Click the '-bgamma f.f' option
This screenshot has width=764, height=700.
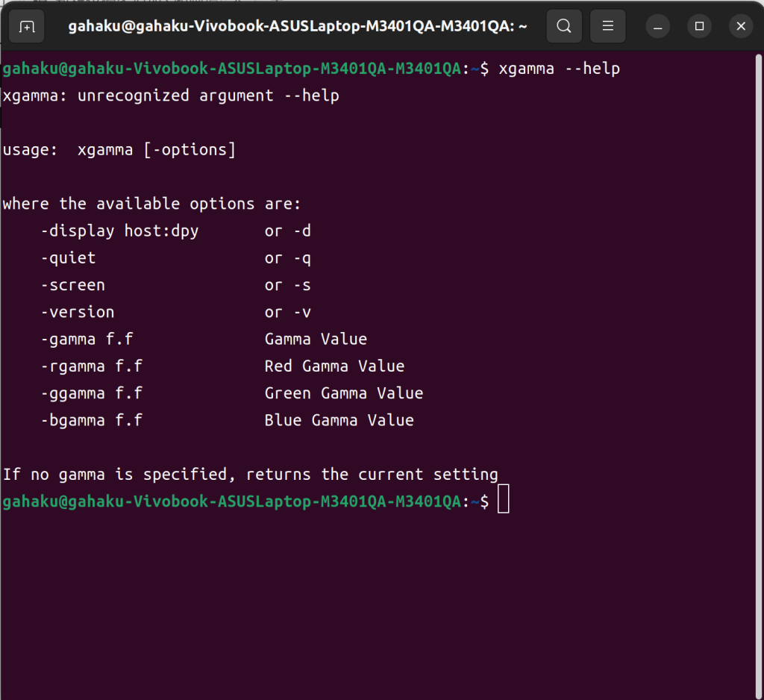click(92, 420)
